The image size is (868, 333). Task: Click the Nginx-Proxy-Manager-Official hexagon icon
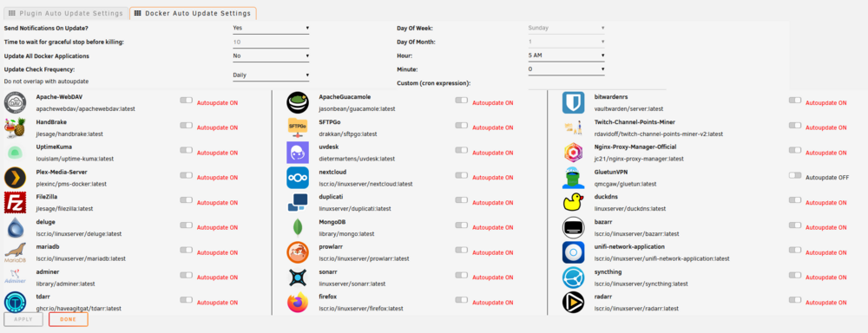pyautogui.click(x=573, y=153)
